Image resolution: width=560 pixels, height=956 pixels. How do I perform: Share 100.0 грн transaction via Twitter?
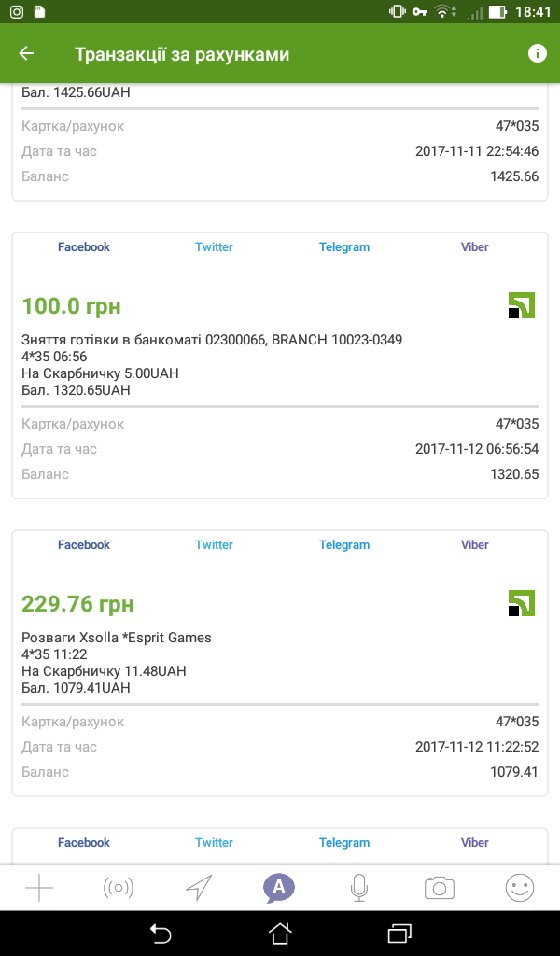point(214,247)
